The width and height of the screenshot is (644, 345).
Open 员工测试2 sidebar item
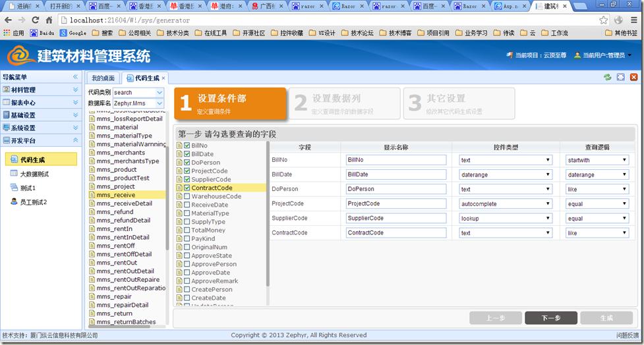[x=33, y=201]
